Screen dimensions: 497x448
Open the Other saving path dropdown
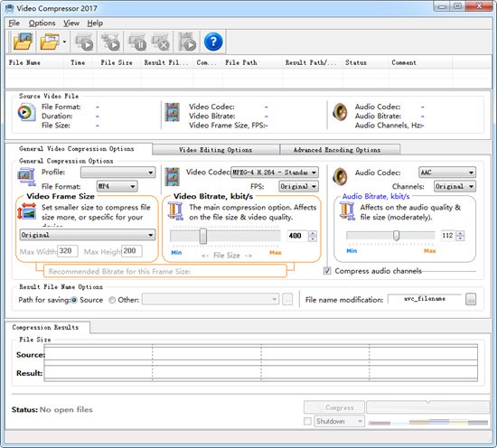(x=211, y=299)
